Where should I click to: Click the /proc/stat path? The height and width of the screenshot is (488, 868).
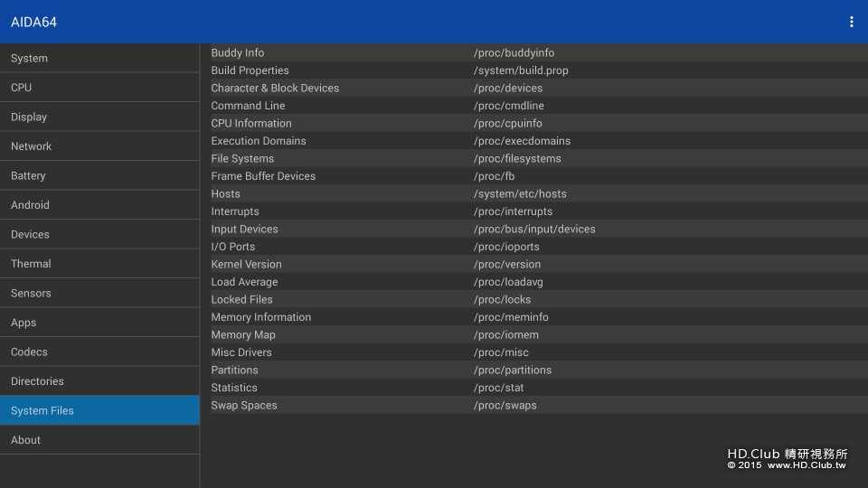point(498,388)
